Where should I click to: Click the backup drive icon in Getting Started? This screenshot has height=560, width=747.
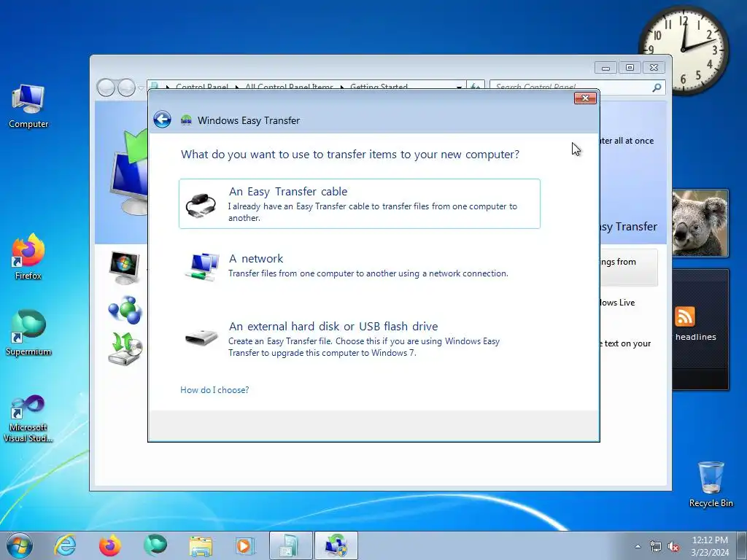click(x=125, y=348)
